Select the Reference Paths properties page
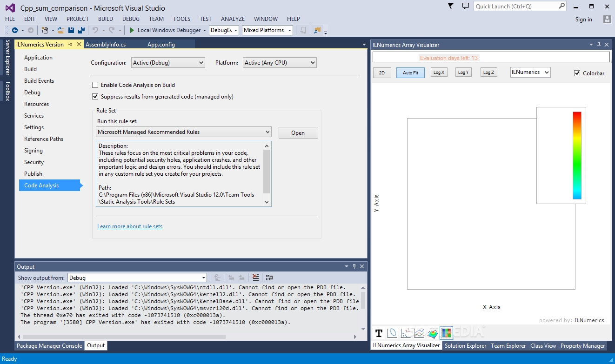615x364 pixels. coord(44,139)
